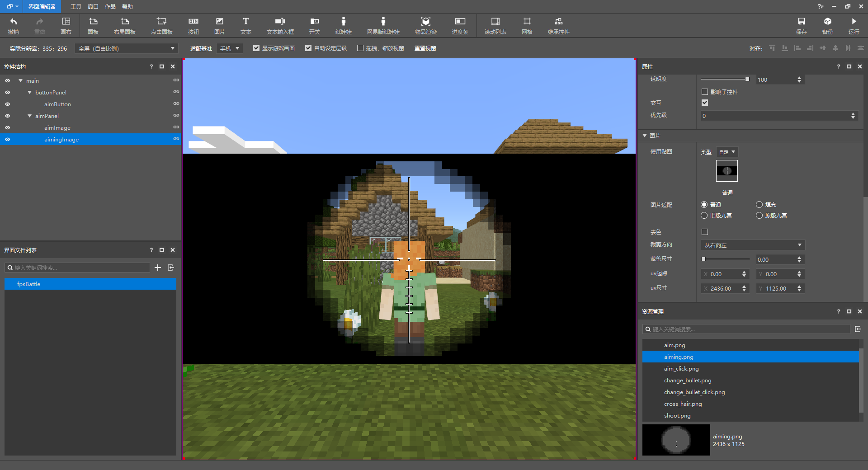Adjust the 裁剪尺寸 clip size slider
868x470 pixels.
coord(726,259)
